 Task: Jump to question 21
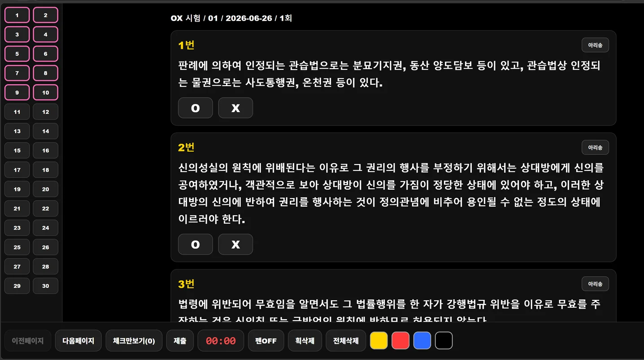17,208
